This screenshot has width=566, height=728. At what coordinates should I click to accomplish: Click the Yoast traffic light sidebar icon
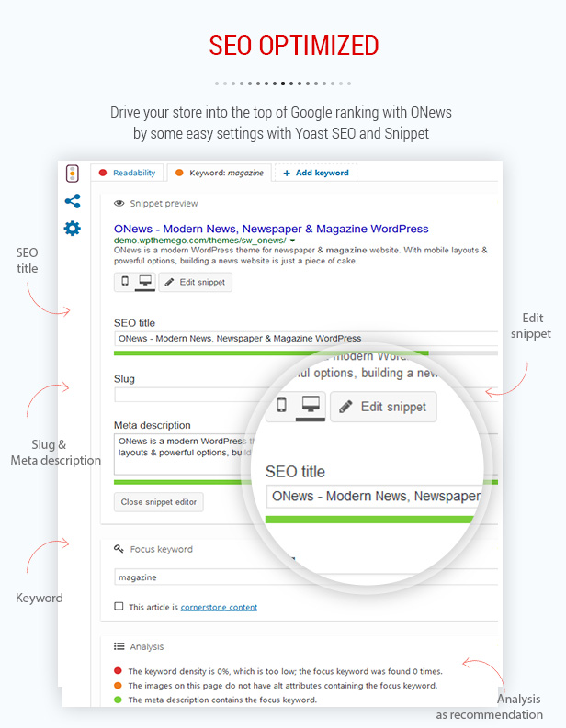[x=73, y=173]
